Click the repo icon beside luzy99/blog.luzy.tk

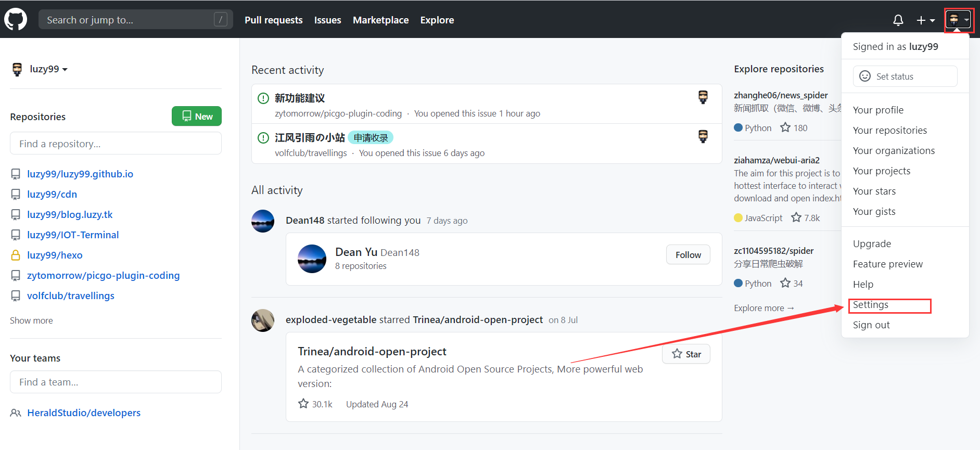(x=16, y=214)
